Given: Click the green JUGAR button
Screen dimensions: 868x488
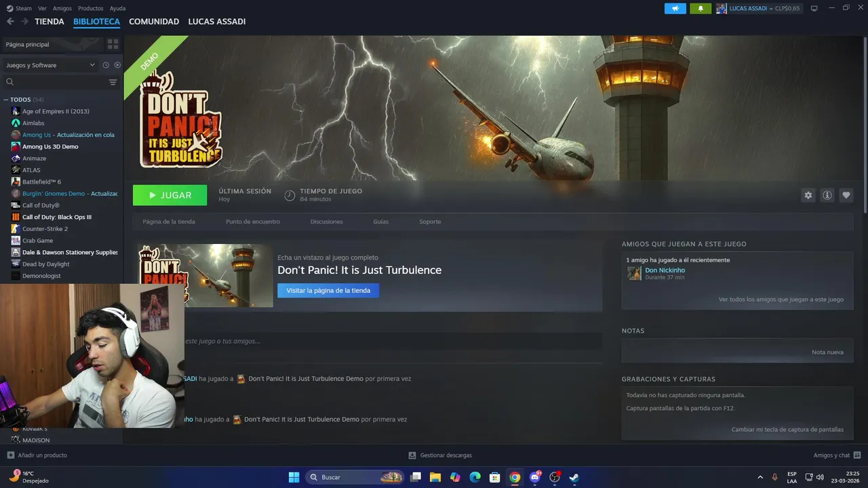Looking at the screenshot, I should 170,195.
